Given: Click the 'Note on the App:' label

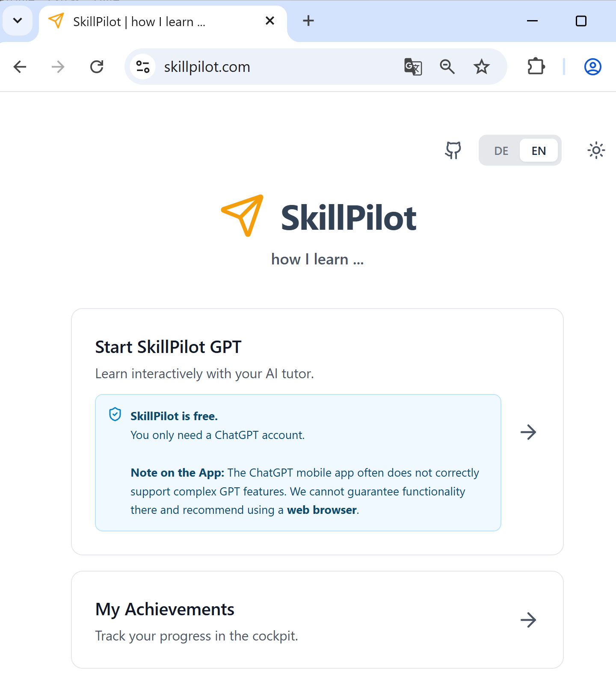Looking at the screenshot, I should coord(178,473).
